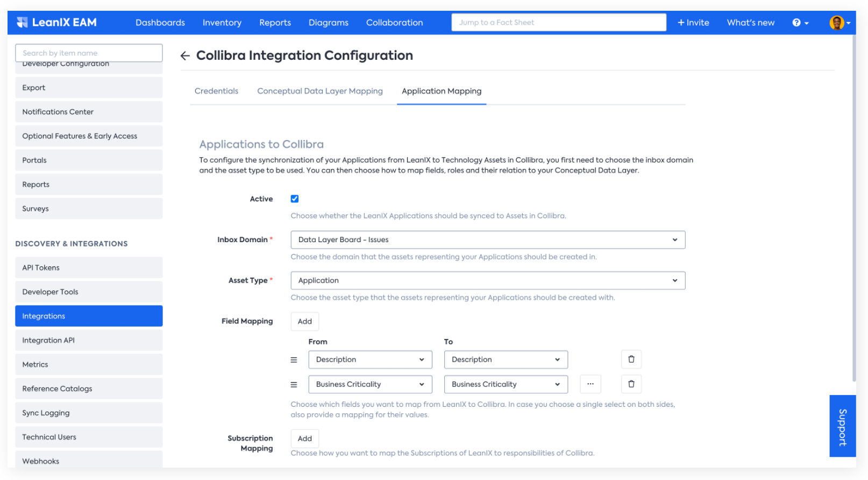Screen dimensions: 868x480
Task: Open the Reports top navigation item
Action: (275, 23)
